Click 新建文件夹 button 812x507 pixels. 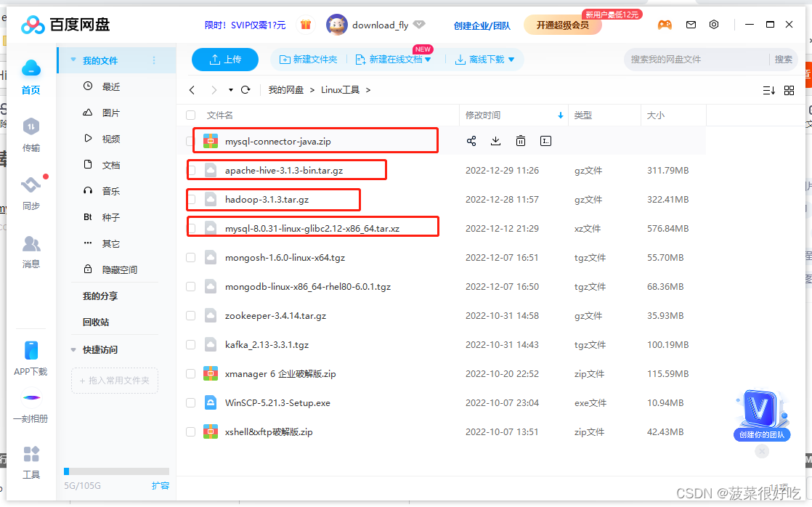(x=308, y=60)
